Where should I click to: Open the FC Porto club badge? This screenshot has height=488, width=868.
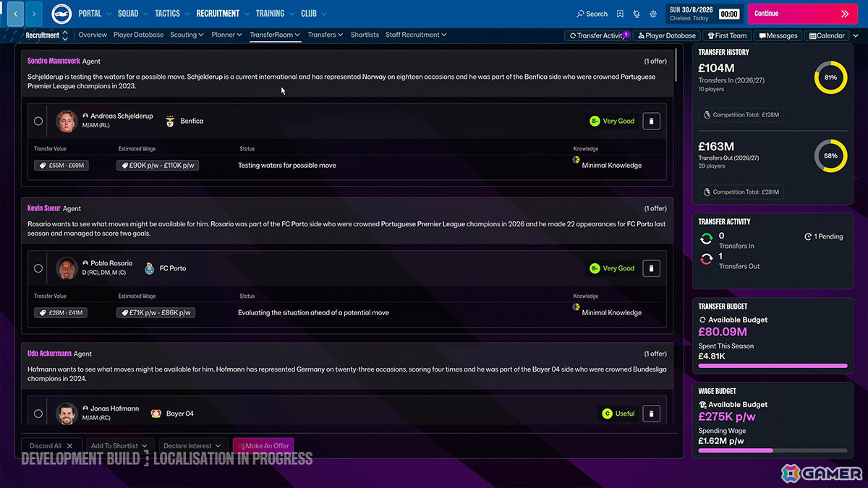150,268
